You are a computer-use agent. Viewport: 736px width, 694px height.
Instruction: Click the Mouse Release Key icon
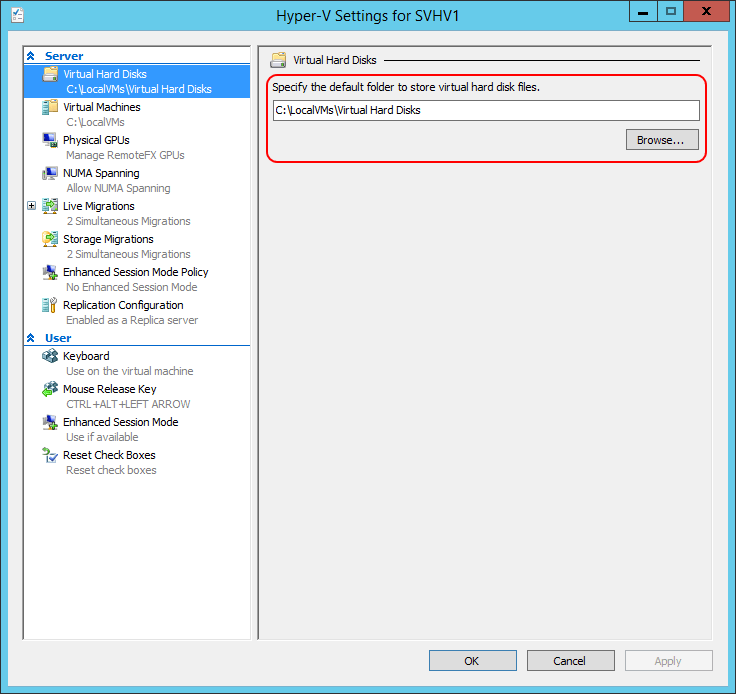50,389
